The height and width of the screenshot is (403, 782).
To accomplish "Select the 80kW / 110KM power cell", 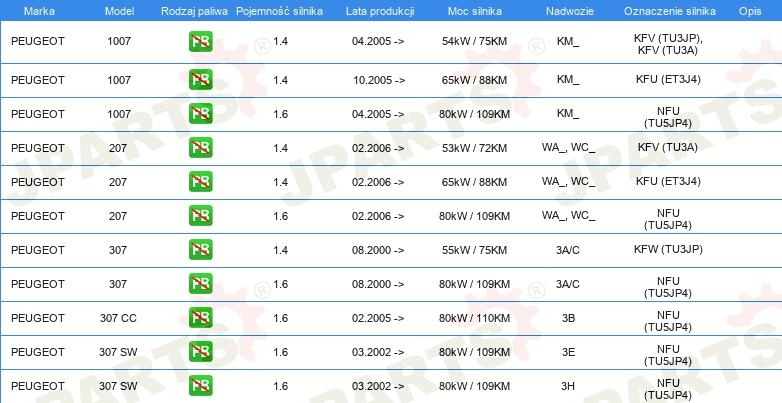I will click(474, 318).
